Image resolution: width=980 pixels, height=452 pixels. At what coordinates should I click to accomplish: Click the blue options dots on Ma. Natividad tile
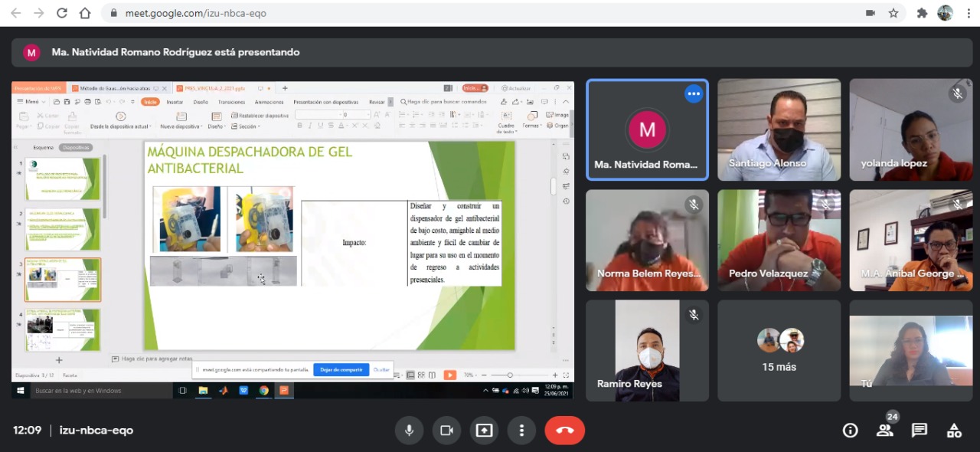tap(694, 94)
